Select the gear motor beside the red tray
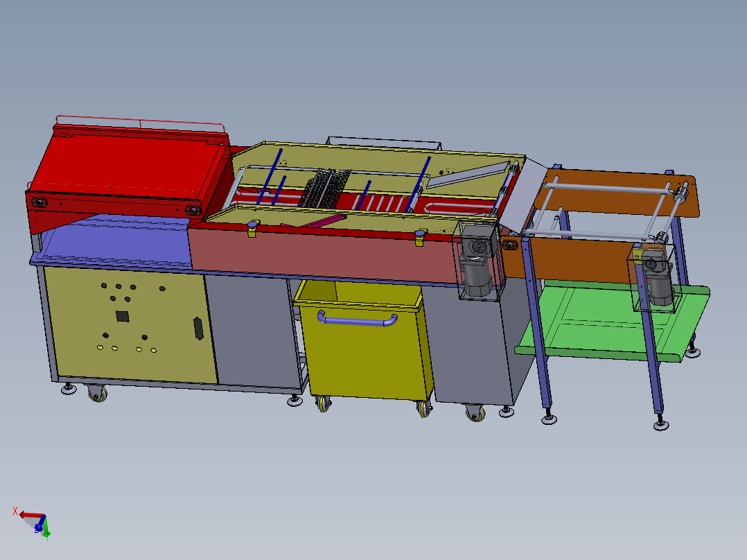747x560 pixels. [x=478, y=260]
